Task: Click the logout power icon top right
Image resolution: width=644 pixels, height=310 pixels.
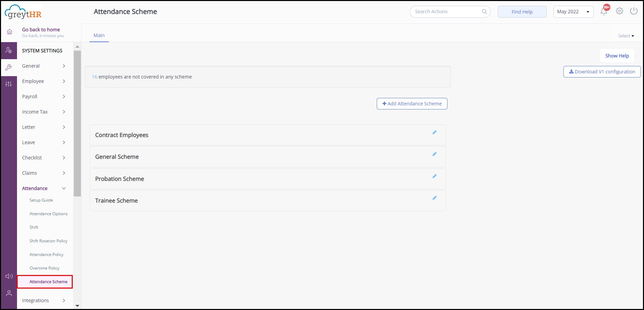Action: (633, 11)
